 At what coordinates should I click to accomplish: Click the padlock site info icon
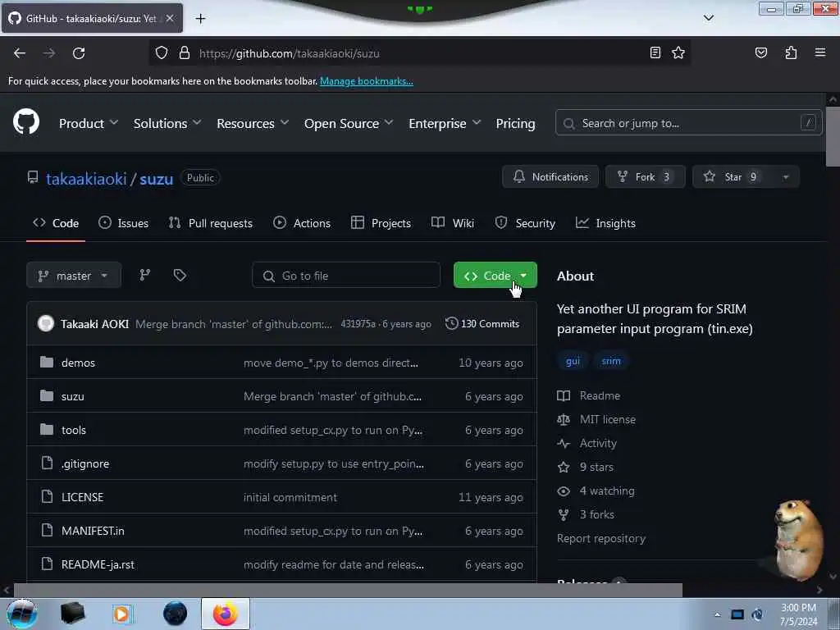(x=185, y=53)
